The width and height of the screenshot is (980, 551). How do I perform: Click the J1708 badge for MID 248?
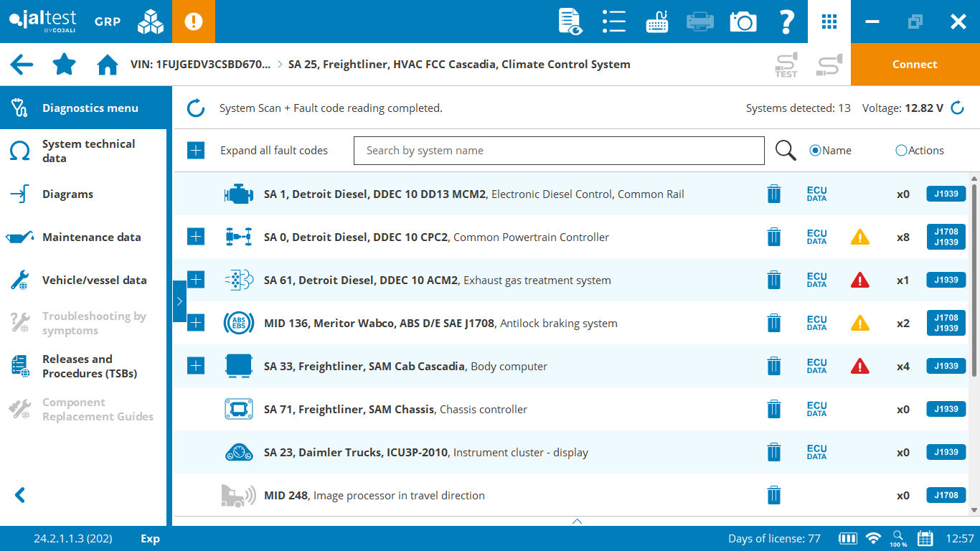point(946,495)
